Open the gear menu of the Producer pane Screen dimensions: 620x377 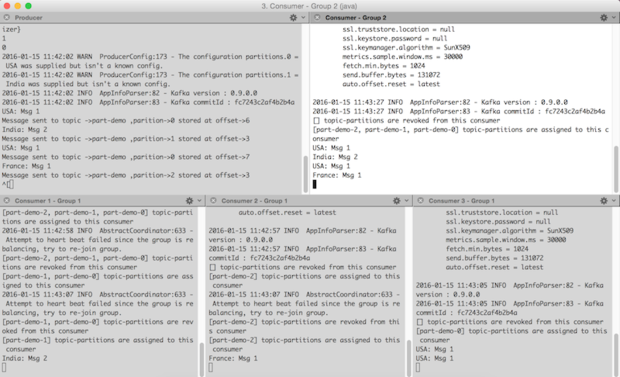coord(293,17)
